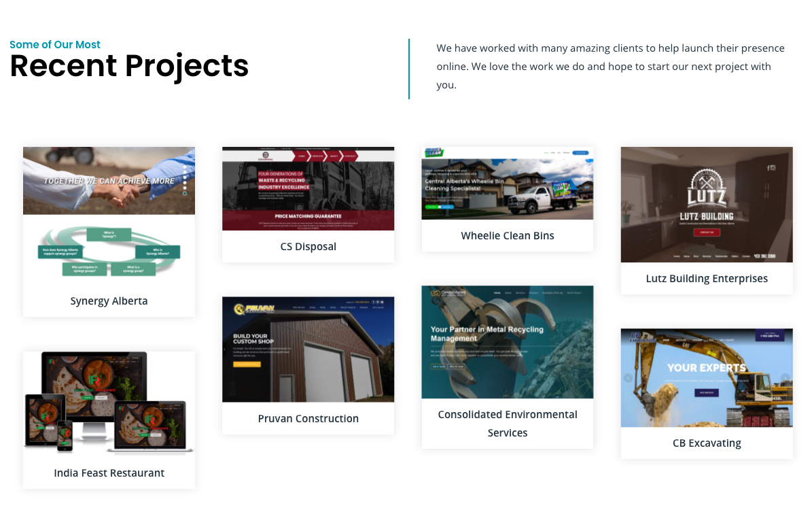Viewport: 812px width, 529px height.
Task: Click the Synergy Alberta title link
Action: click(109, 301)
